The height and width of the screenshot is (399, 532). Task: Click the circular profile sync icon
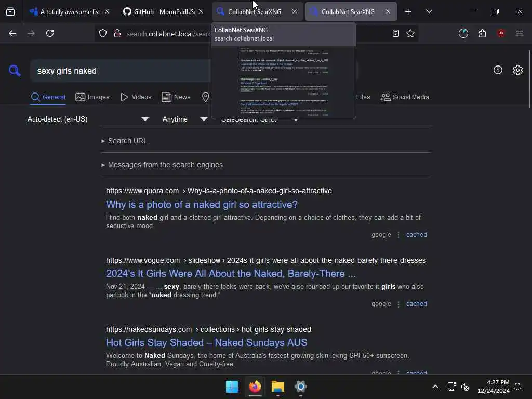tap(463, 33)
